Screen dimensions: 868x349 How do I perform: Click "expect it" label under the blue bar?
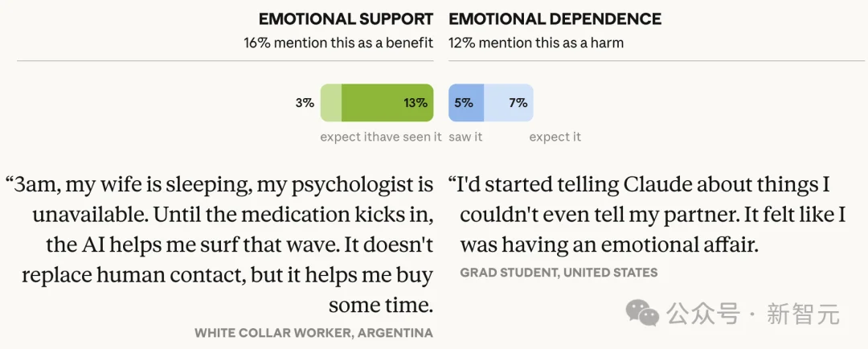555,137
